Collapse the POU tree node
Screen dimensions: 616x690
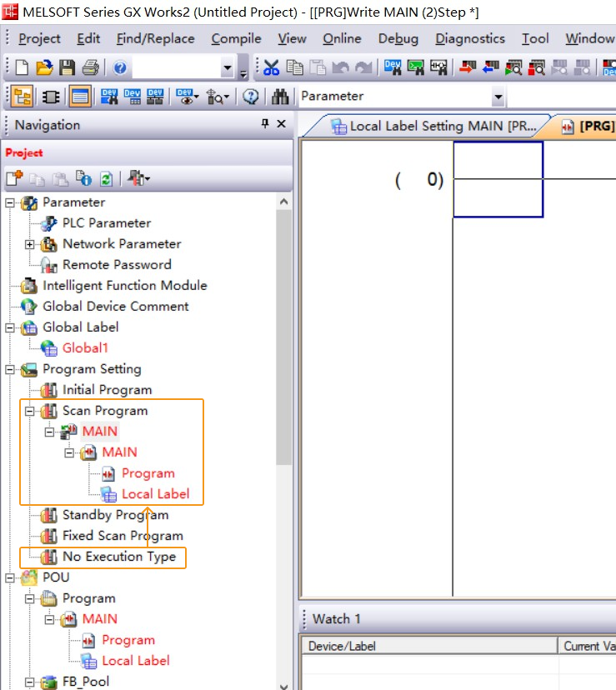[10, 577]
